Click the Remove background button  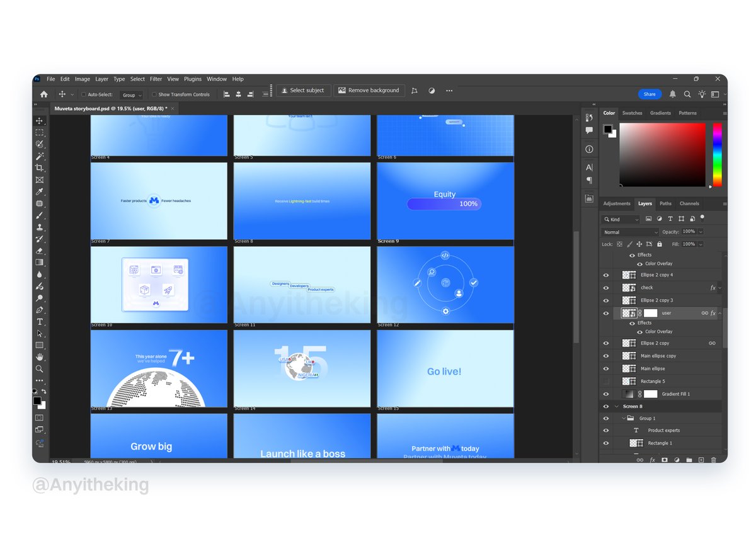pyautogui.click(x=369, y=91)
